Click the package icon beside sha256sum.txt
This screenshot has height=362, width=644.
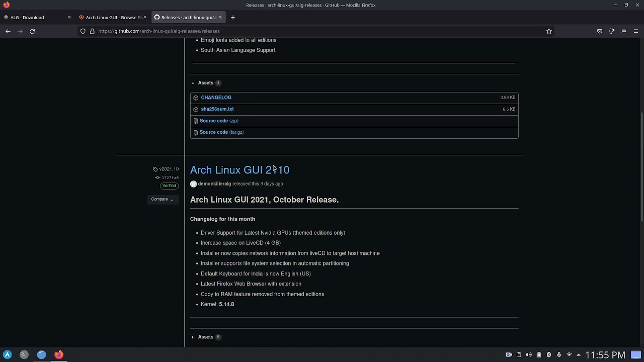click(x=196, y=109)
